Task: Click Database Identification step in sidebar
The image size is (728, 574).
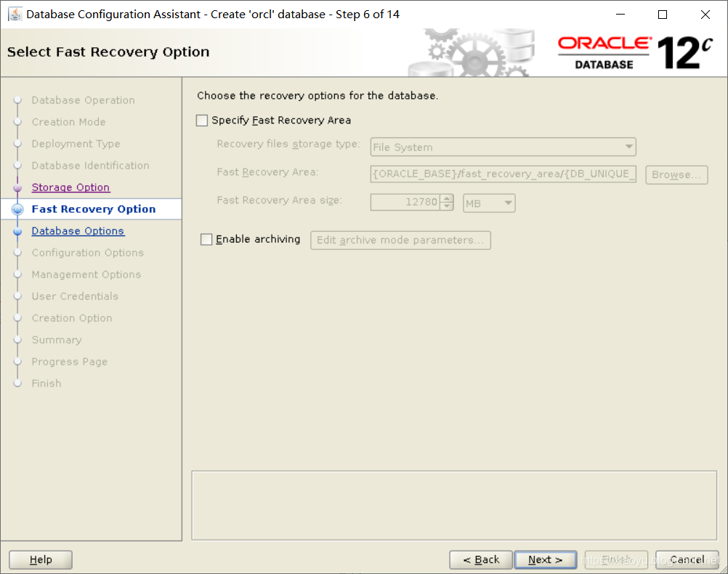Action: click(x=91, y=166)
